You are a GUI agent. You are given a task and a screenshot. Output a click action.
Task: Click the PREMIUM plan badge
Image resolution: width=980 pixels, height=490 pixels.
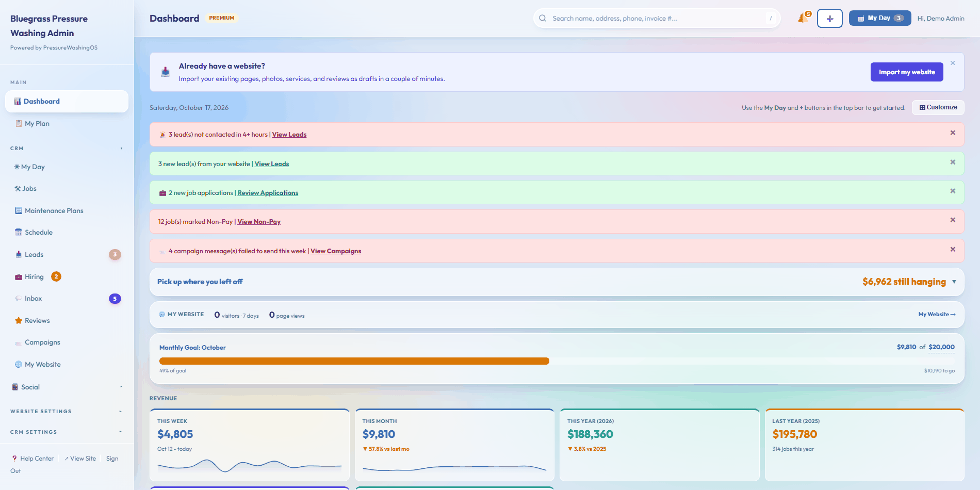click(222, 18)
